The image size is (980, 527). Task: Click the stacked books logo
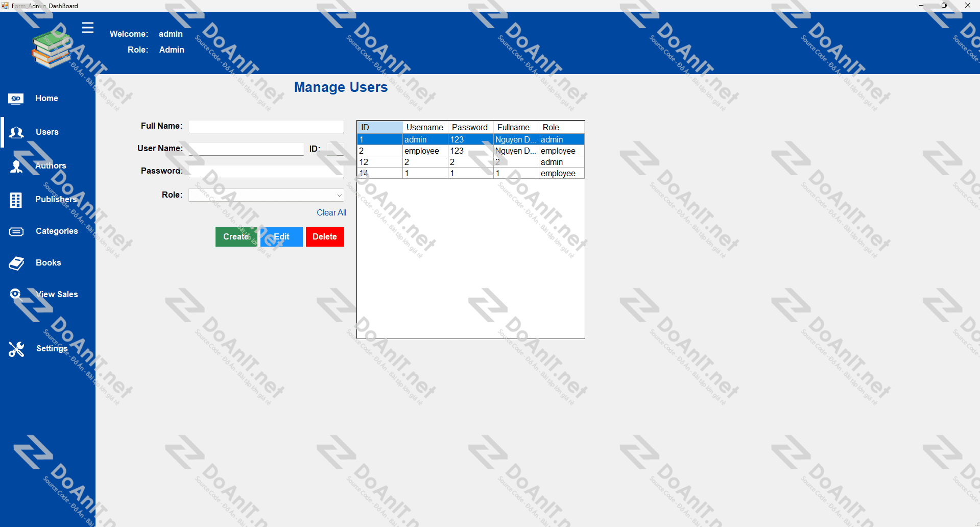point(52,50)
